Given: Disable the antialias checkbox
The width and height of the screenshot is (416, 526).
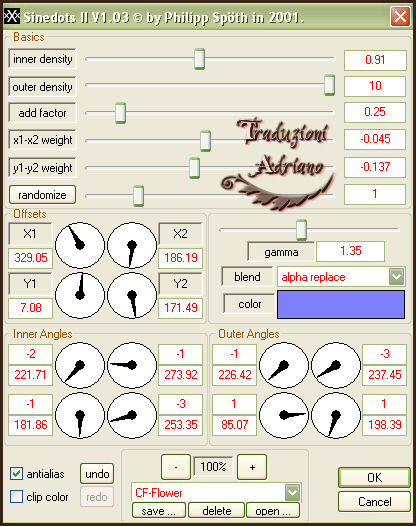Looking at the screenshot, I should 16,473.
